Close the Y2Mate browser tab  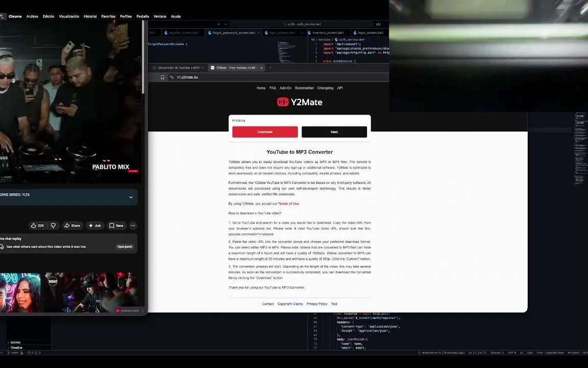click(261, 67)
